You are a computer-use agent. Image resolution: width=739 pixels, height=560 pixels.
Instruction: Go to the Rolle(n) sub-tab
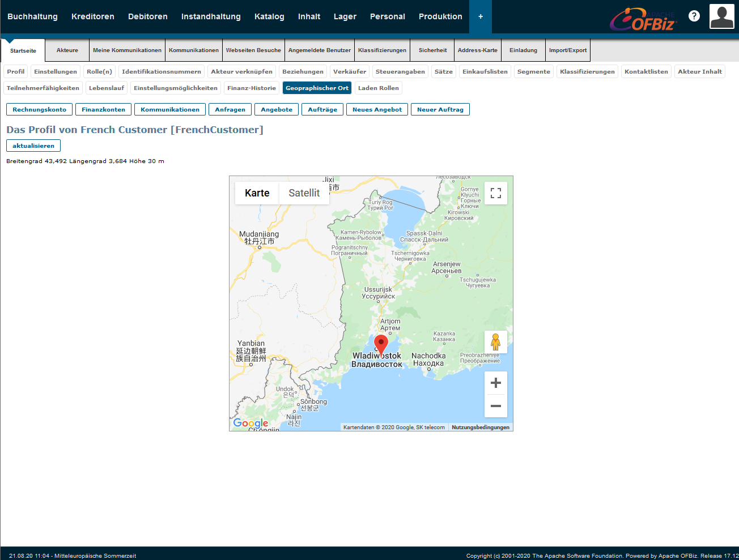point(99,71)
